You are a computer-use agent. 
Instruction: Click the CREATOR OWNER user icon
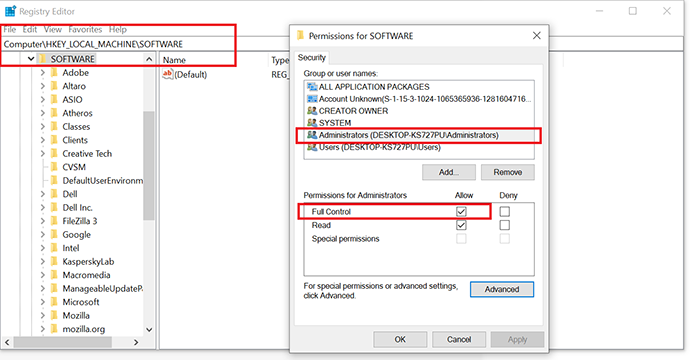click(312, 111)
